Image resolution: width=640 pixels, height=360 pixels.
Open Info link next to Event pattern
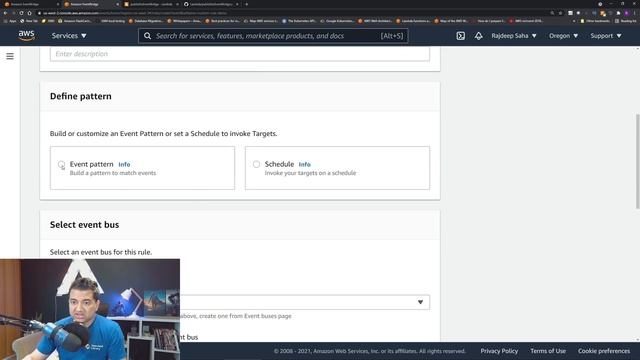(x=124, y=164)
